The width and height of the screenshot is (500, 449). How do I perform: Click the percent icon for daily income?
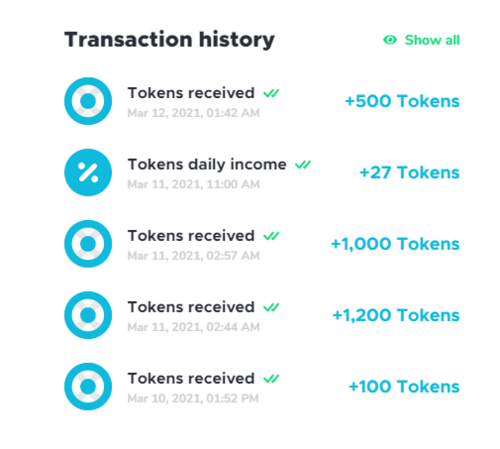tap(88, 172)
